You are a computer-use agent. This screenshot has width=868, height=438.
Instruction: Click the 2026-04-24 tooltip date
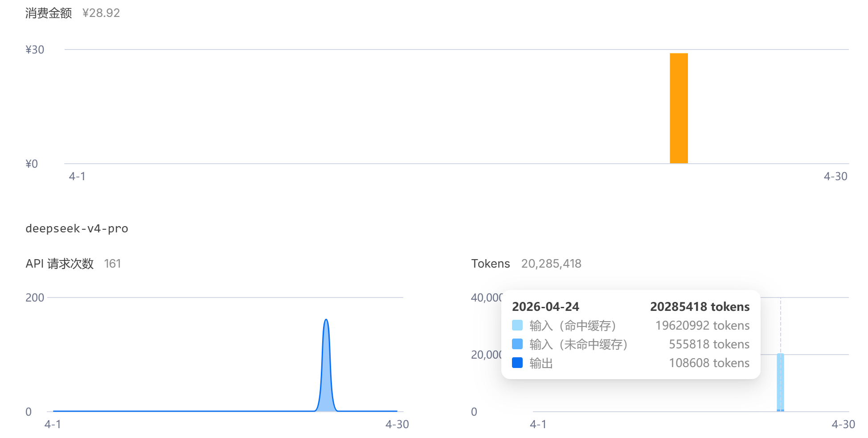tap(545, 306)
